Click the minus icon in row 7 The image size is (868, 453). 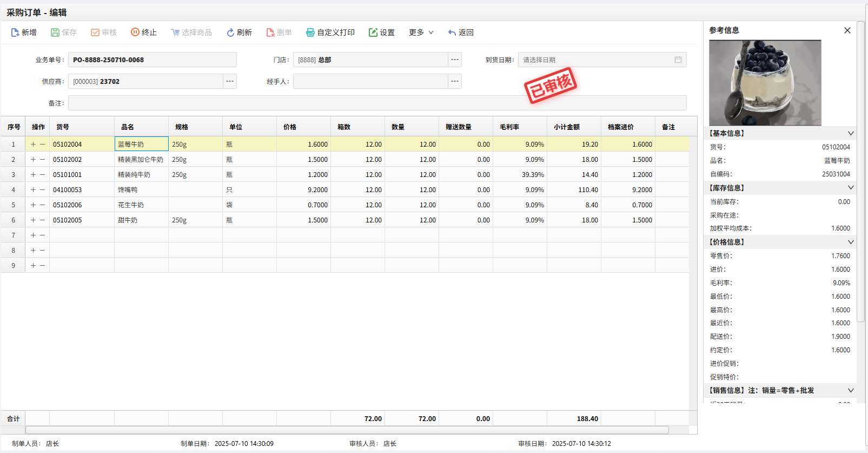point(42,235)
